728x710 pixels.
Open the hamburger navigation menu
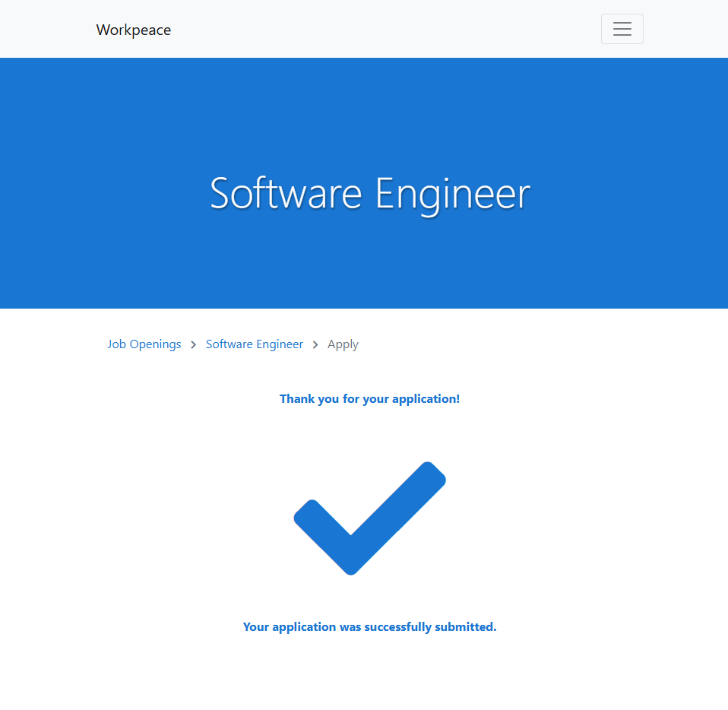[622, 29]
